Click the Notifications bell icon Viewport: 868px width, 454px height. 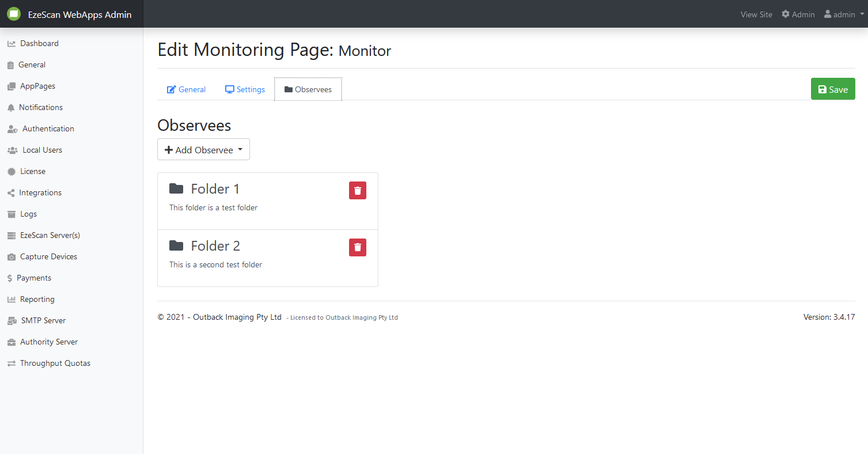[x=11, y=108]
